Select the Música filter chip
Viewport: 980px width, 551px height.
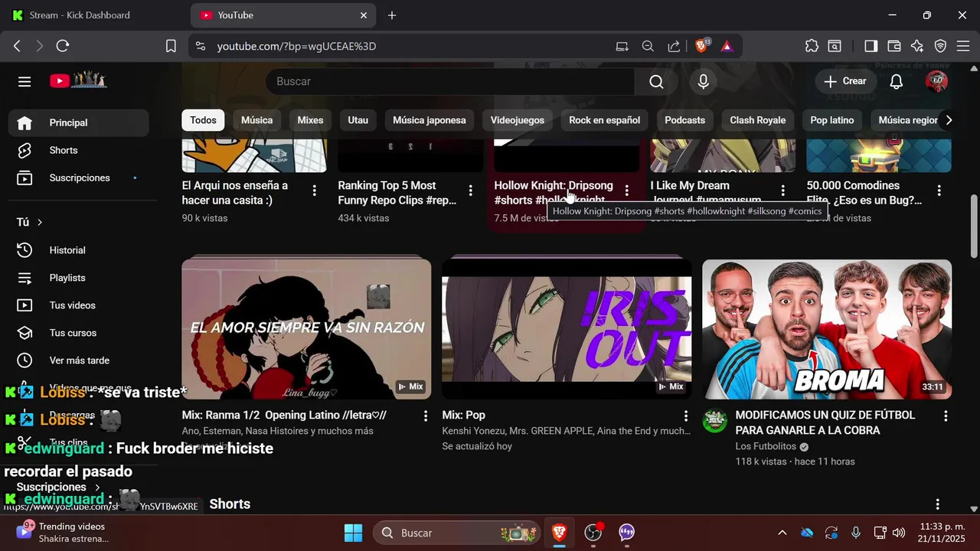point(256,120)
